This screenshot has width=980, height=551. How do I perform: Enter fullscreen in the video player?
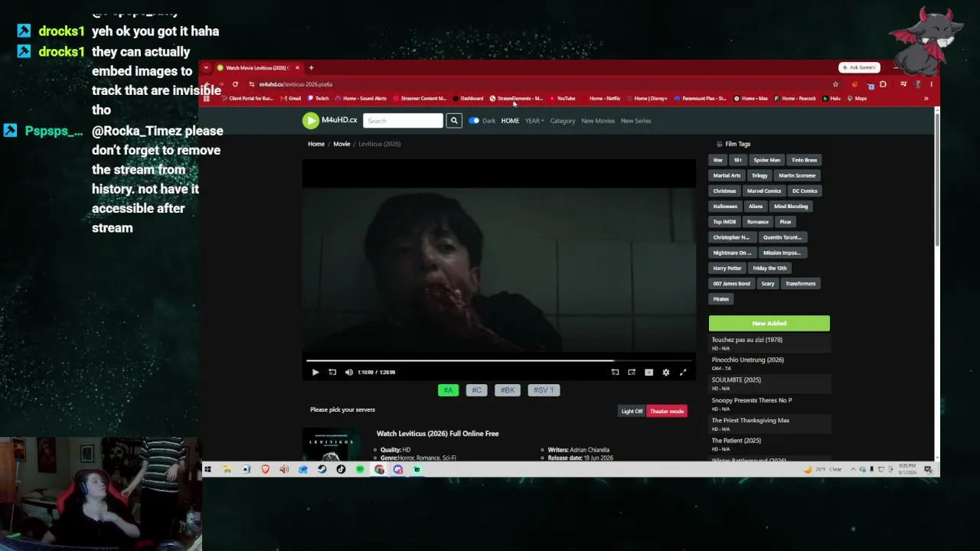pos(683,372)
